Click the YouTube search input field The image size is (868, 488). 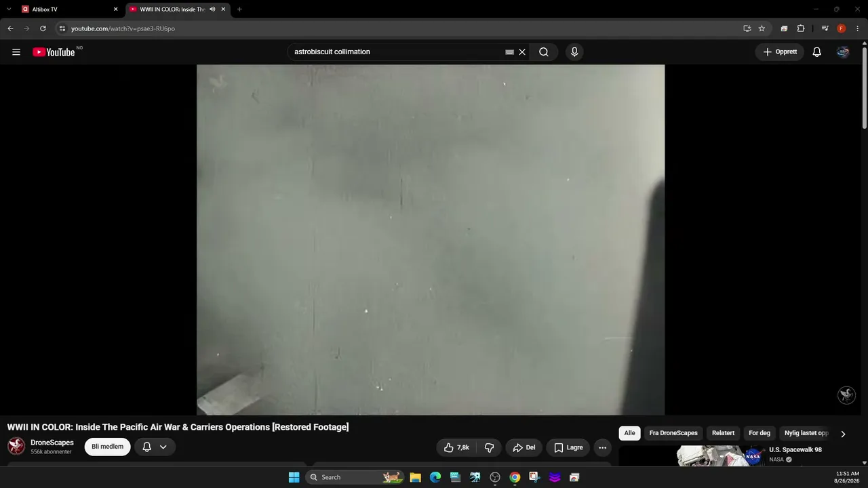(397, 52)
